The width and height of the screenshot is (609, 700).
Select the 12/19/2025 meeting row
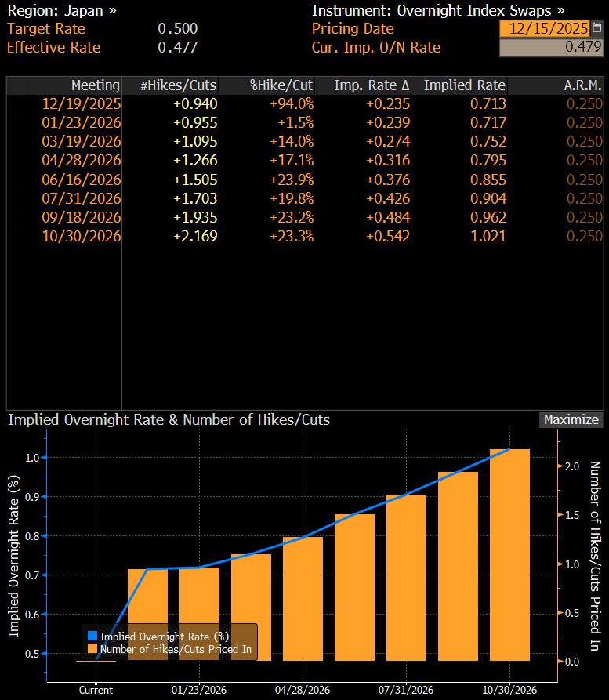click(82, 103)
